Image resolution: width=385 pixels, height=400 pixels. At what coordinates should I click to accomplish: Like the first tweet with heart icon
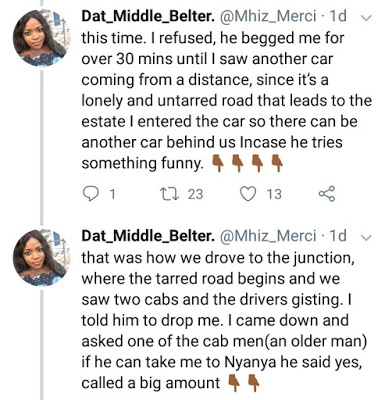coord(248,194)
